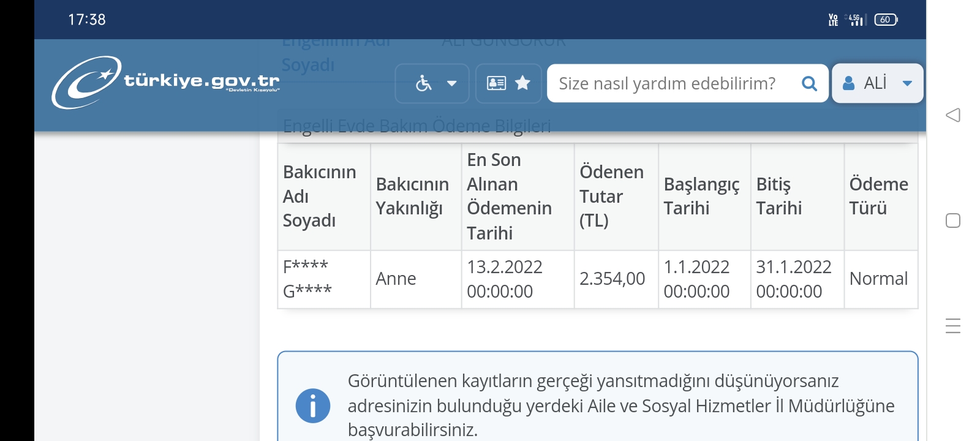Click the 2.354,00 amount cell
980x441 pixels.
(612, 279)
